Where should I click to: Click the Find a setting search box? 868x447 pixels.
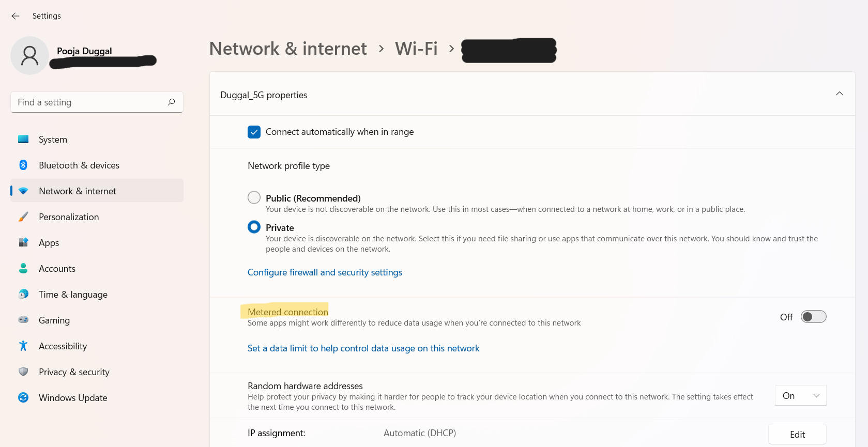tap(90, 102)
